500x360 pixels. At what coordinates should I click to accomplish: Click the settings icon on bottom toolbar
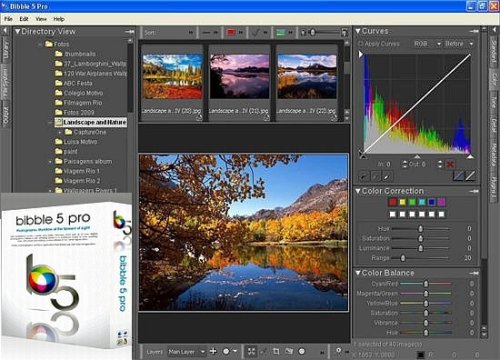click(338, 350)
